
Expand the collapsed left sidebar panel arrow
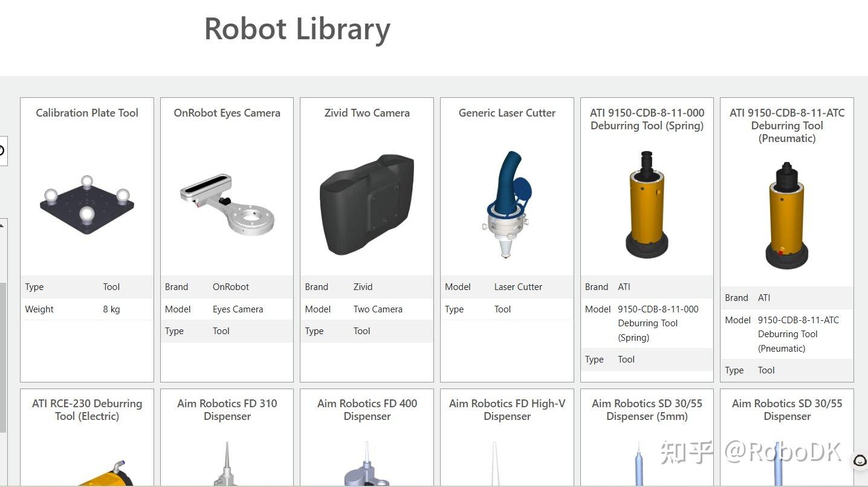(x=2, y=225)
